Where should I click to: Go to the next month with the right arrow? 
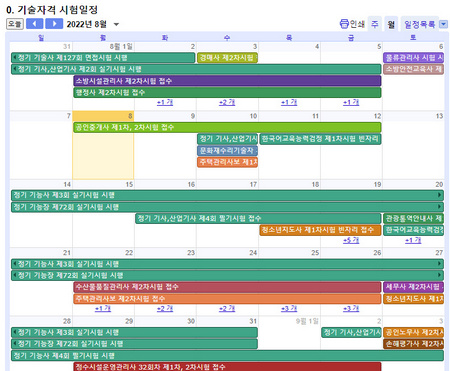tap(54, 24)
